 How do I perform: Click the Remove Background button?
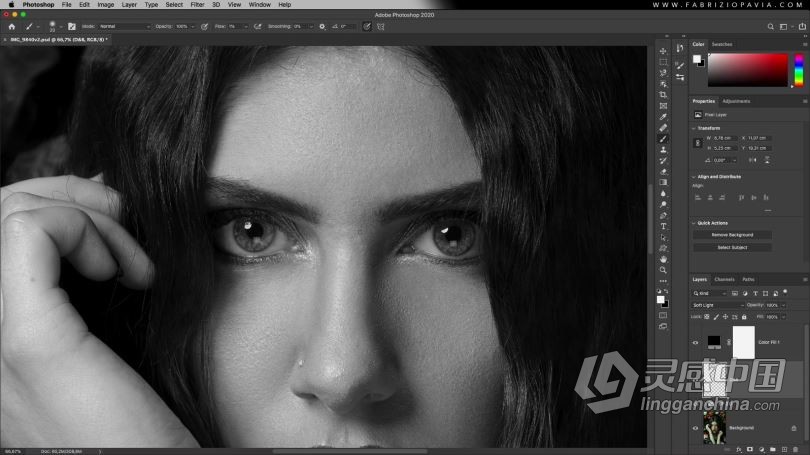pos(733,235)
